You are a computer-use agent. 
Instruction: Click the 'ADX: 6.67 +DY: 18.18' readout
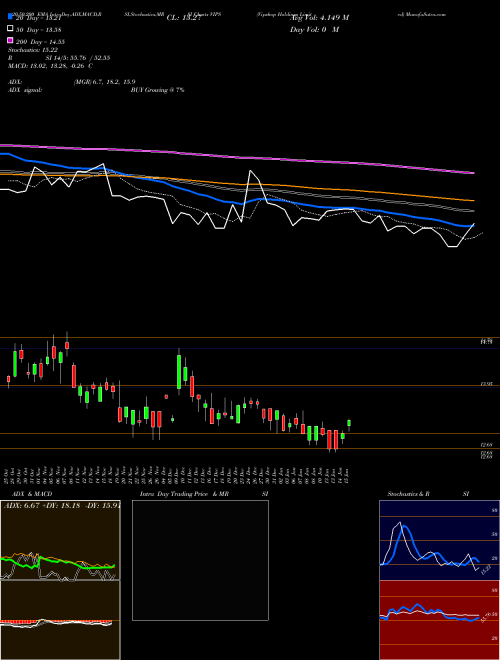point(42,506)
